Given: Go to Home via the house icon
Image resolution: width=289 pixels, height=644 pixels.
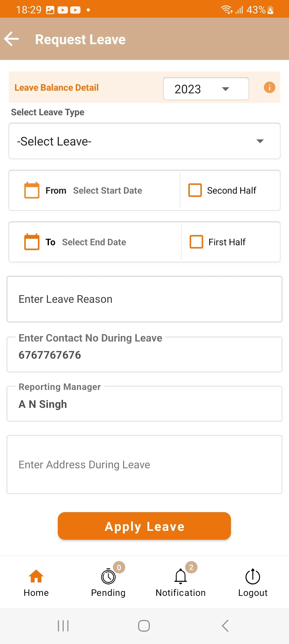Looking at the screenshot, I should click(36, 576).
